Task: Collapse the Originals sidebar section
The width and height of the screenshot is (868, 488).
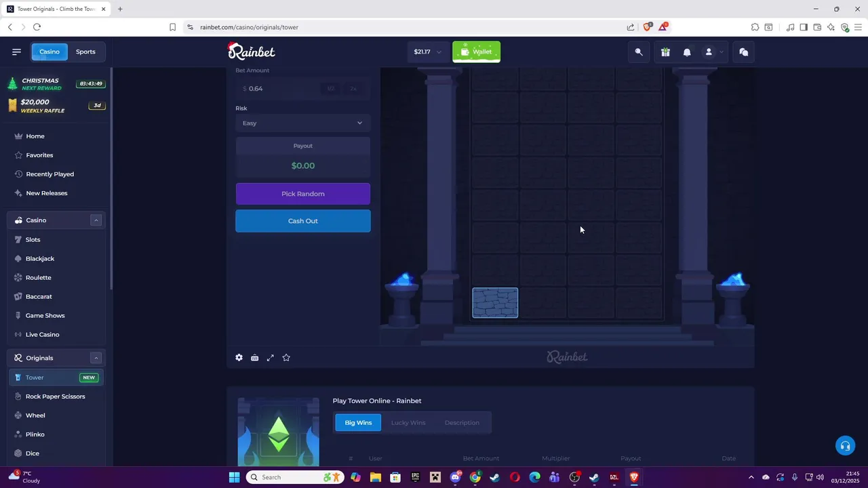Action: coord(96,358)
